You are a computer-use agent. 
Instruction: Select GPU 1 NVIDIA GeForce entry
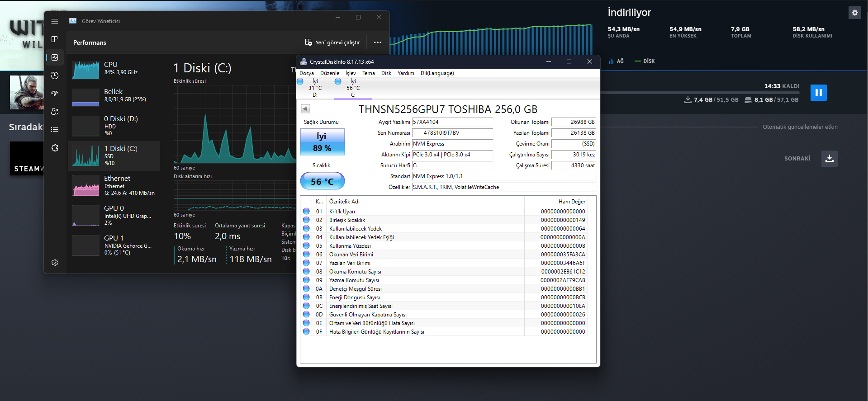pos(114,245)
